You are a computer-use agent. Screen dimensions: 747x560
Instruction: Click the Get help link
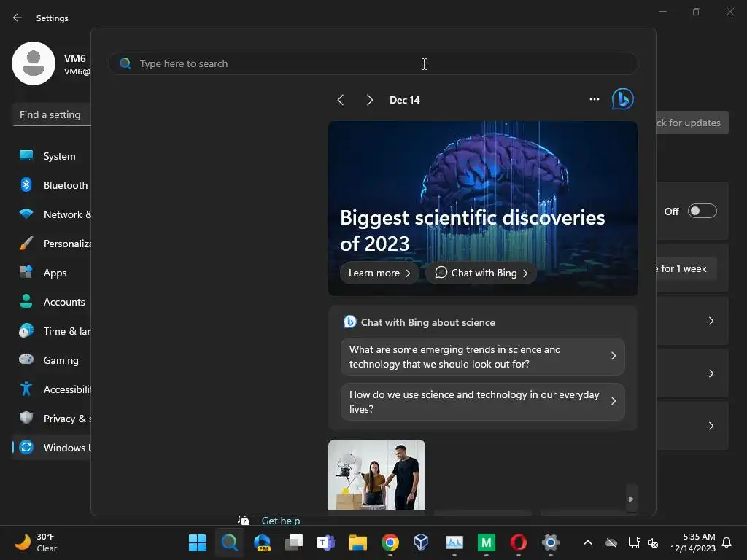[x=281, y=521]
